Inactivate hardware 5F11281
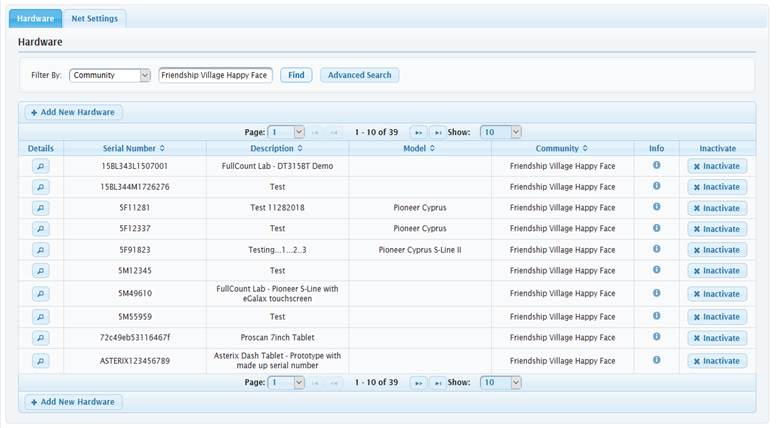The image size is (780, 428). pos(717,208)
